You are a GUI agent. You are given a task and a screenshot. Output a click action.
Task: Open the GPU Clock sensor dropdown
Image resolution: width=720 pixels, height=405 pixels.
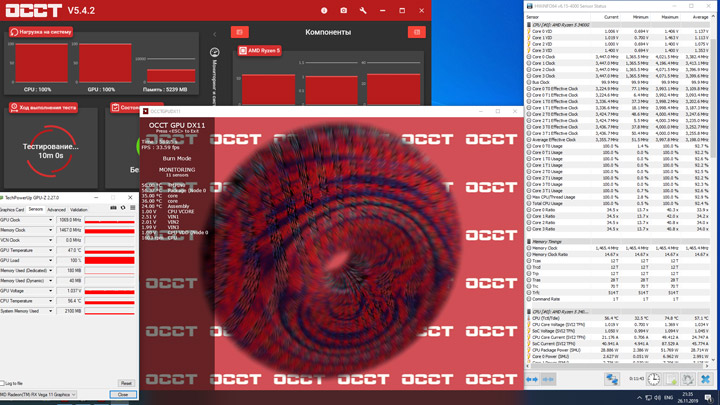pos(51,220)
